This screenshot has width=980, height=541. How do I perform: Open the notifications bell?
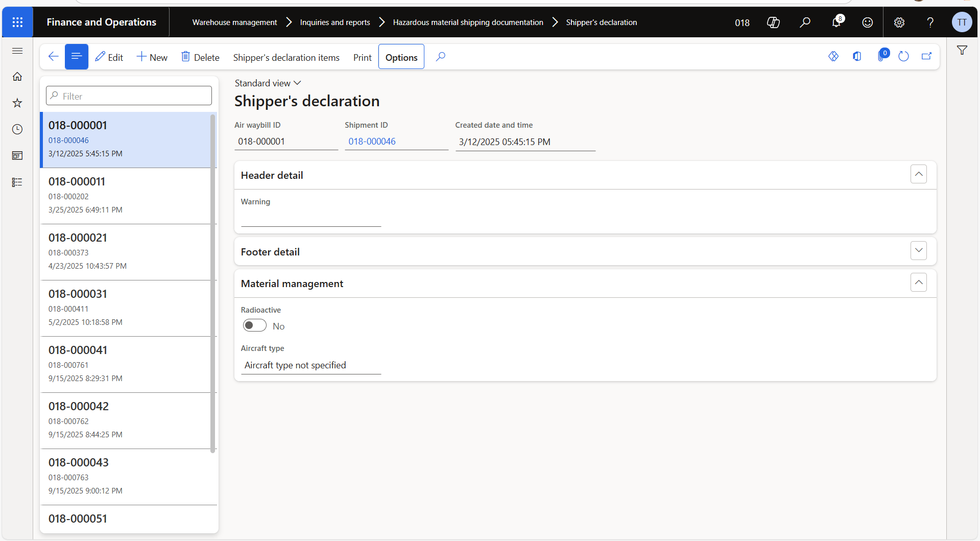click(x=836, y=22)
